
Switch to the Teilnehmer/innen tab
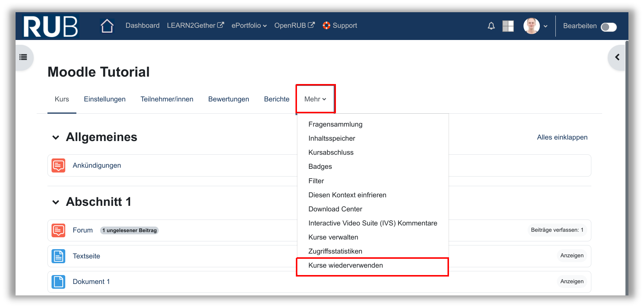click(x=167, y=99)
